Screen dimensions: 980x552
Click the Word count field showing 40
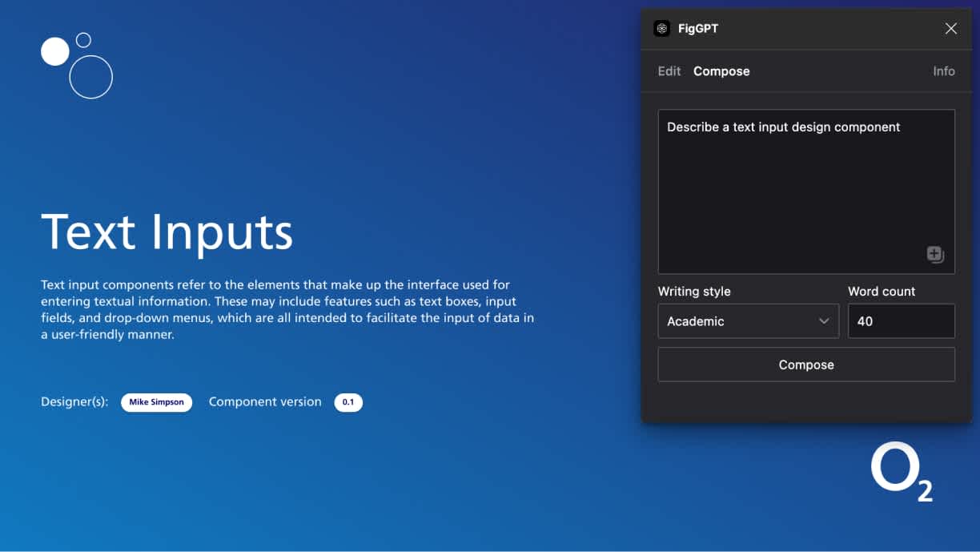[902, 321]
